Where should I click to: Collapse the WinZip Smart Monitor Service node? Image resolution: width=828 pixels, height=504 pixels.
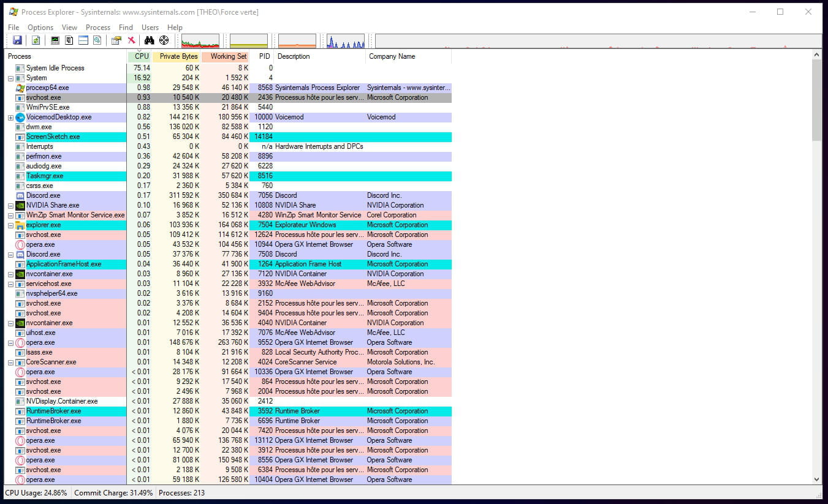tap(10, 215)
